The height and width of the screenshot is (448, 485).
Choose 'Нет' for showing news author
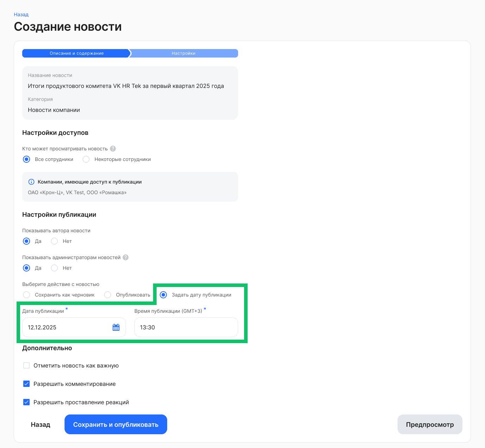click(x=54, y=241)
